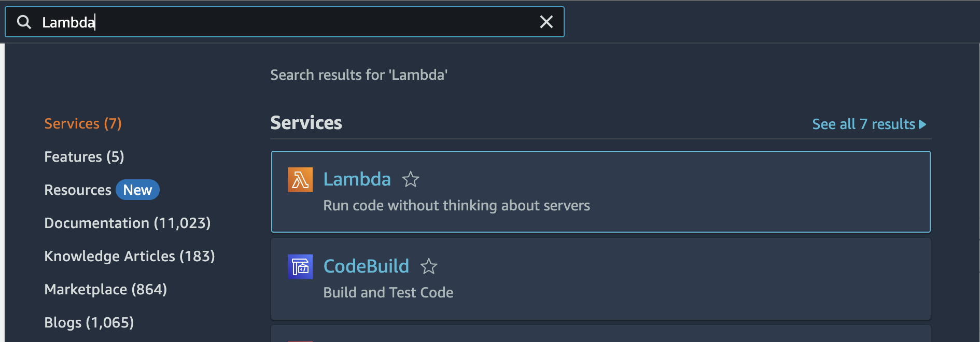The image size is (980, 342).
Task: Click inside the search input field
Action: click(x=311, y=22)
